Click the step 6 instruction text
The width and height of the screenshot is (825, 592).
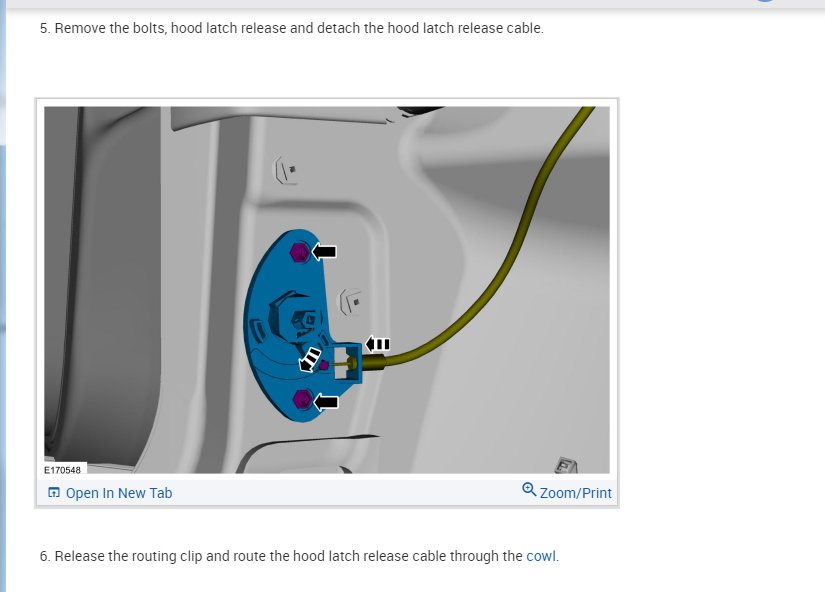pos(299,556)
